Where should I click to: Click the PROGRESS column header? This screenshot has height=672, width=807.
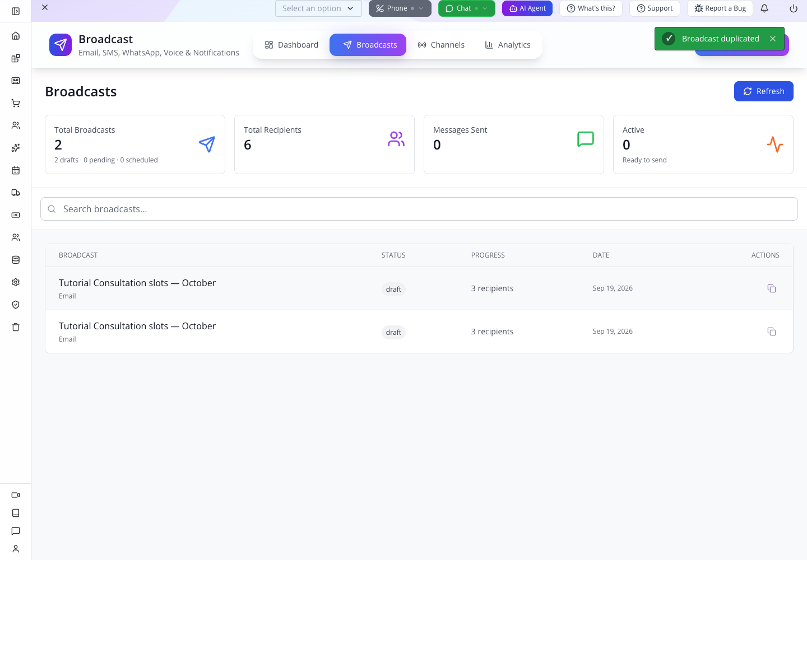click(488, 255)
